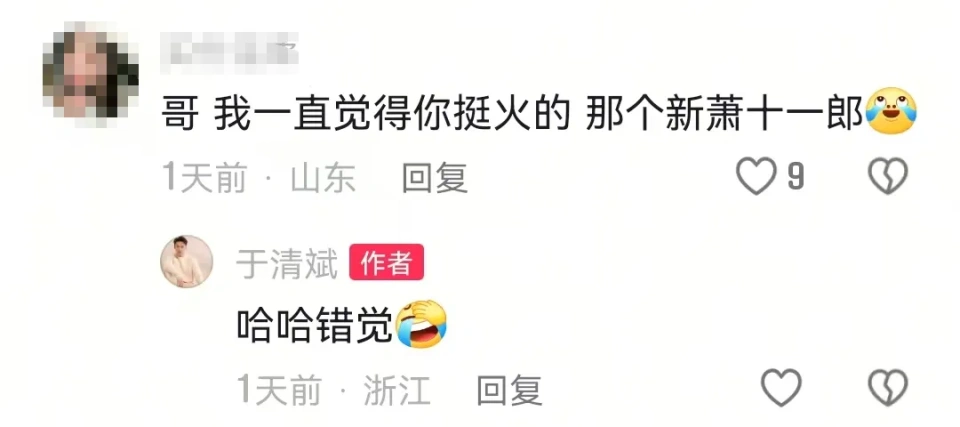The width and height of the screenshot is (960, 427).
Task: Click the like count 9
Action: click(x=795, y=177)
